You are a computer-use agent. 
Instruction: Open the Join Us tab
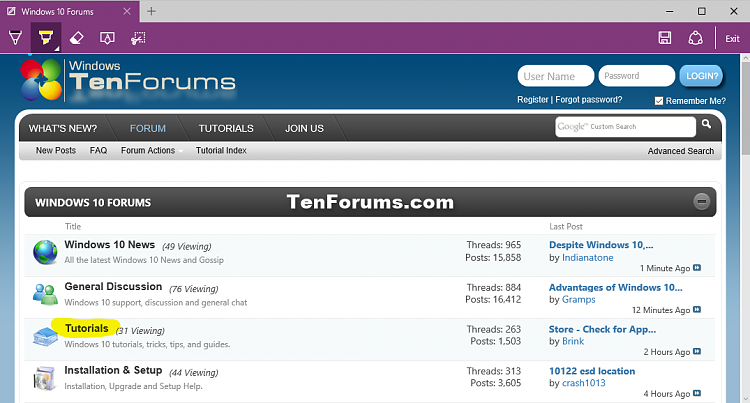[304, 129]
